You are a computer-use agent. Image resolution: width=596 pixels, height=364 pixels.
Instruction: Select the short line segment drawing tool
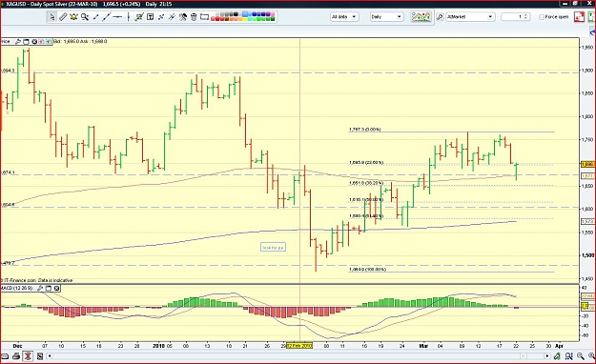tap(95, 17)
